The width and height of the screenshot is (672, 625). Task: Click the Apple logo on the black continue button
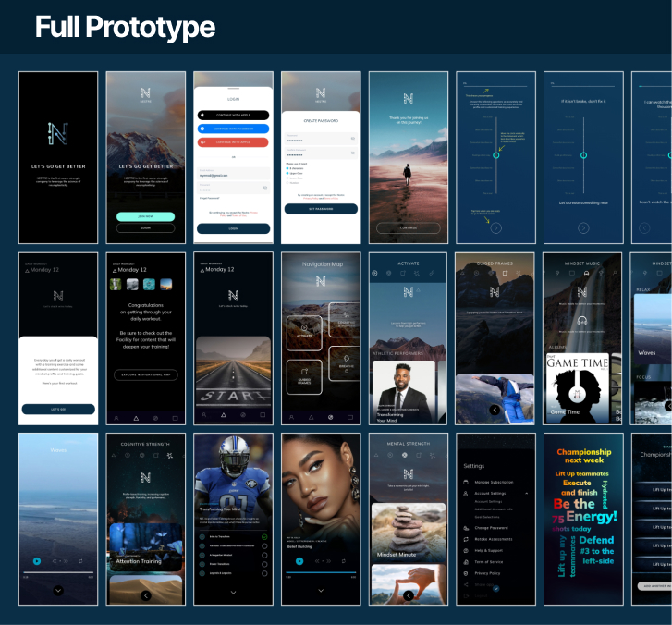pos(202,116)
